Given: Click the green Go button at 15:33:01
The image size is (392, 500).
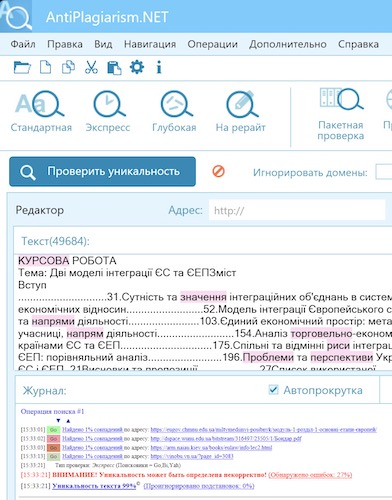Looking at the screenshot, I should point(53,430).
